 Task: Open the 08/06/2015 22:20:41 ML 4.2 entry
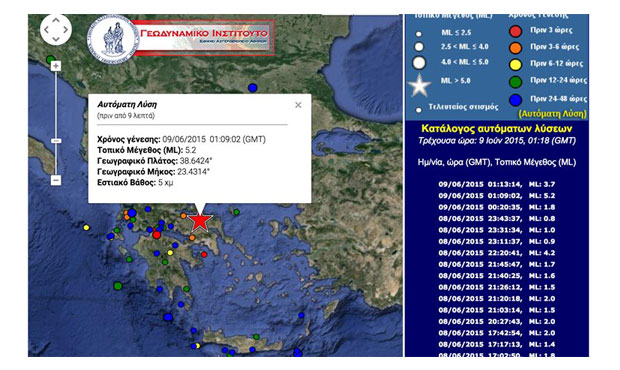click(x=497, y=253)
